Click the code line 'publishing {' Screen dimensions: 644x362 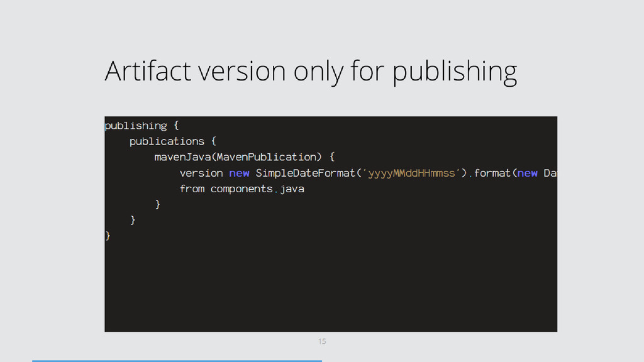point(142,126)
